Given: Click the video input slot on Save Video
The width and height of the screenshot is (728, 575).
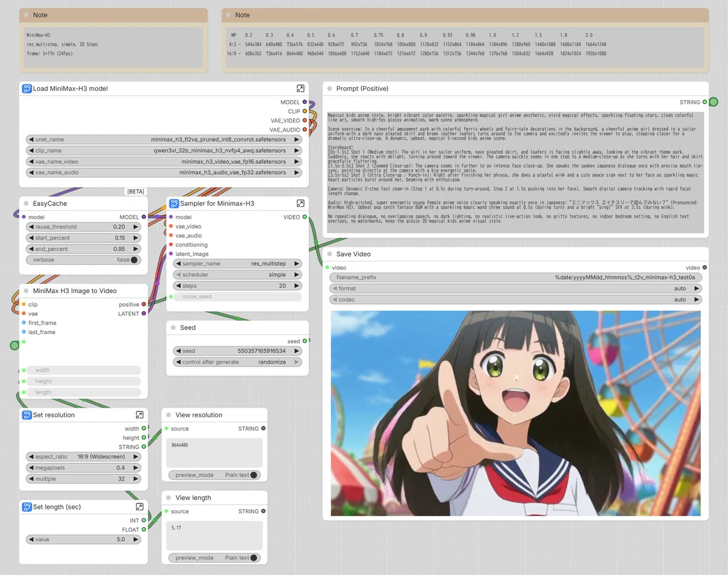Looking at the screenshot, I should 327,267.
